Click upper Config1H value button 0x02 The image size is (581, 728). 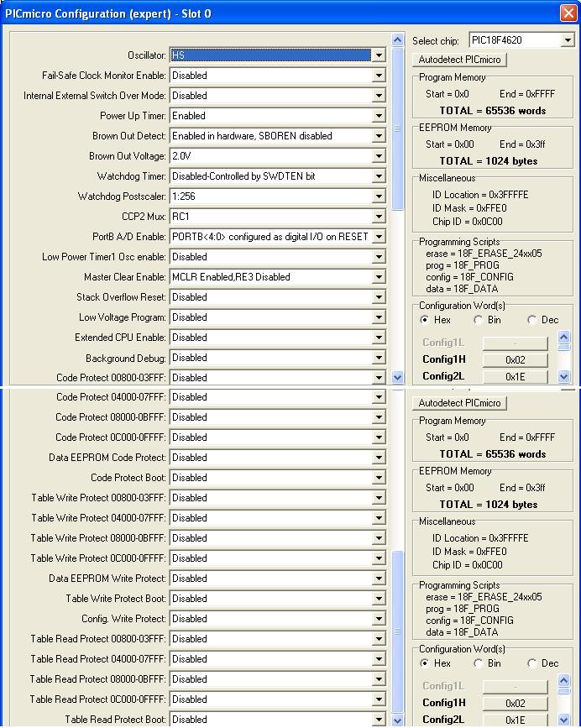[516, 360]
